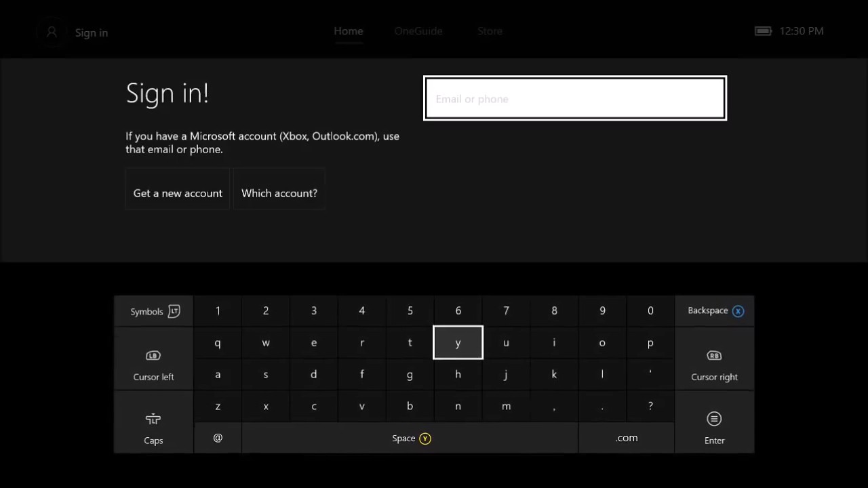This screenshot has width=868, height=488.
Task: Click the Sign in profile icon
Action: click(x=52, y=32)
